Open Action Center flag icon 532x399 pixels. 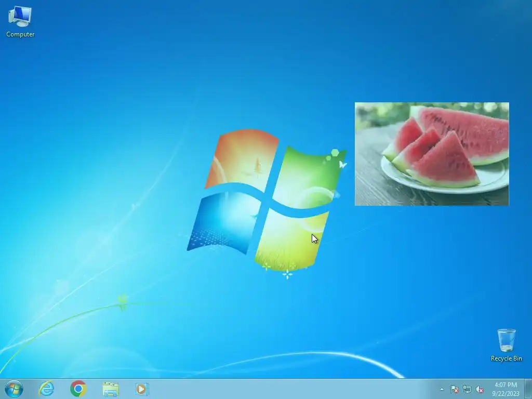click(x=454, y=389)
